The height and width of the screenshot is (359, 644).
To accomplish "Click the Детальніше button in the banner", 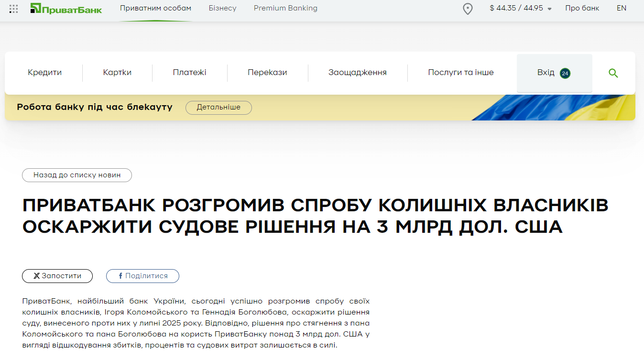I will [x=218, y=108].
